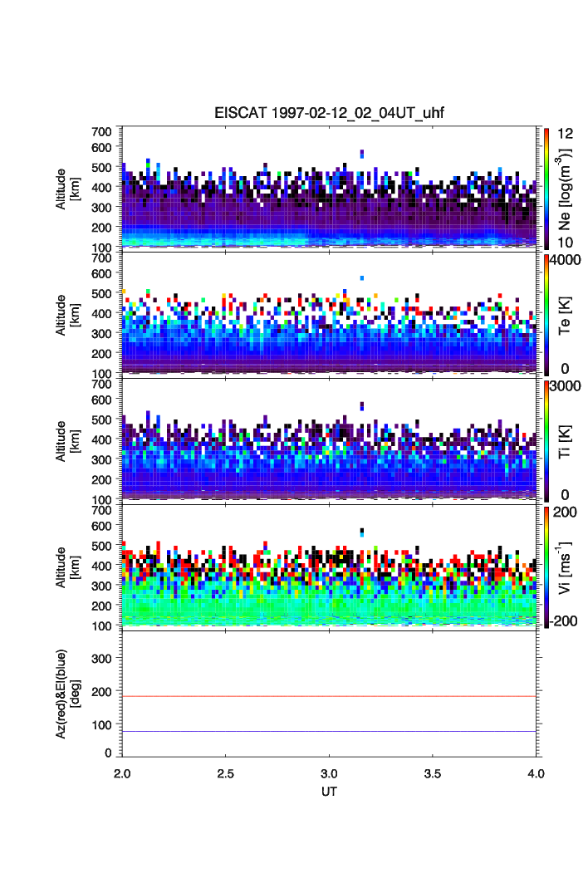The height and width of the screenshot is (883, 588).
Task: Click the Vi ion velocity data panel
Action: point(329,567)
